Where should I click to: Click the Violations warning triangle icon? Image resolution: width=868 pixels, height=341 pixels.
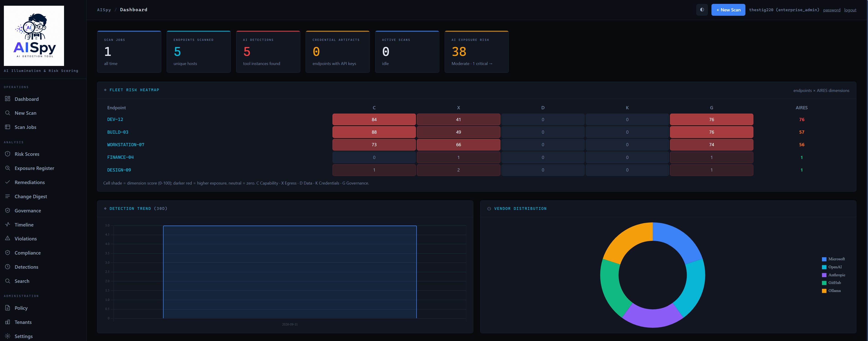(x=8, y=238)
